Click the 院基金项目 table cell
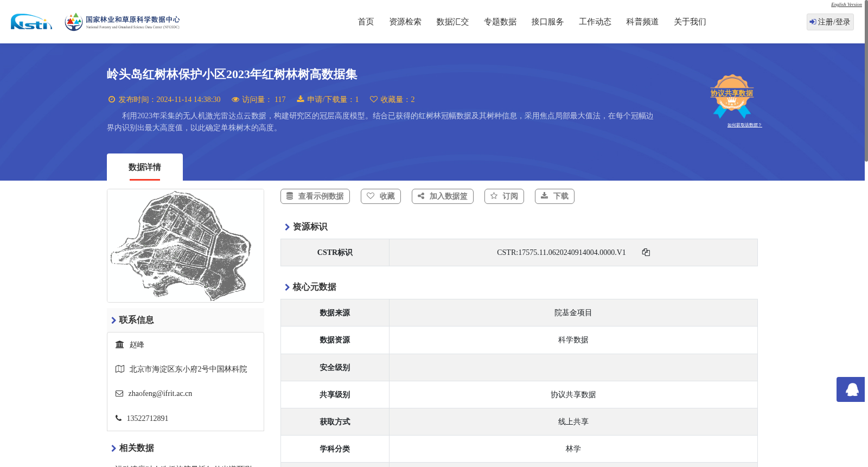The image size is (868, 467). coord(573,313)
